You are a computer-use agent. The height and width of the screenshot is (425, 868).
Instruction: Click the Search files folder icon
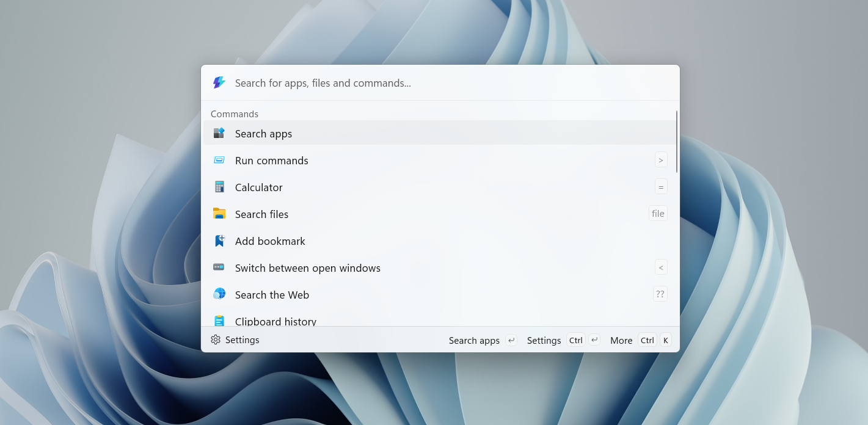point(219,214)
